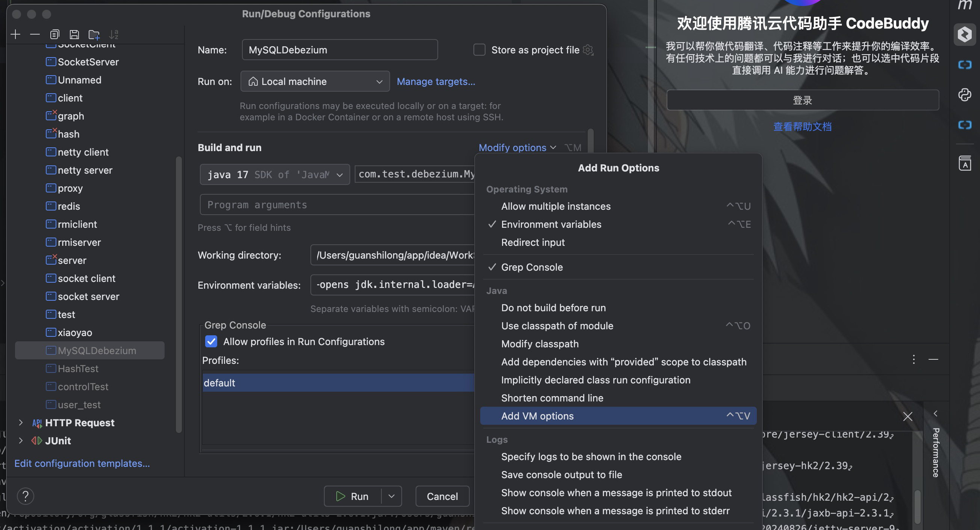Copy configuration using the duplicate icon

[x=54, y=35]
